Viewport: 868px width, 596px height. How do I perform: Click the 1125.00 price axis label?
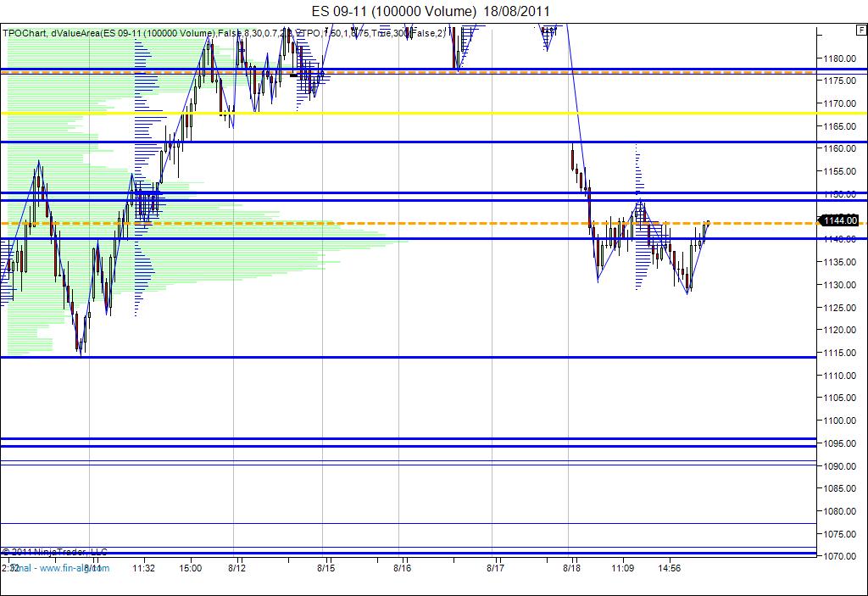[x=840, y=308]
